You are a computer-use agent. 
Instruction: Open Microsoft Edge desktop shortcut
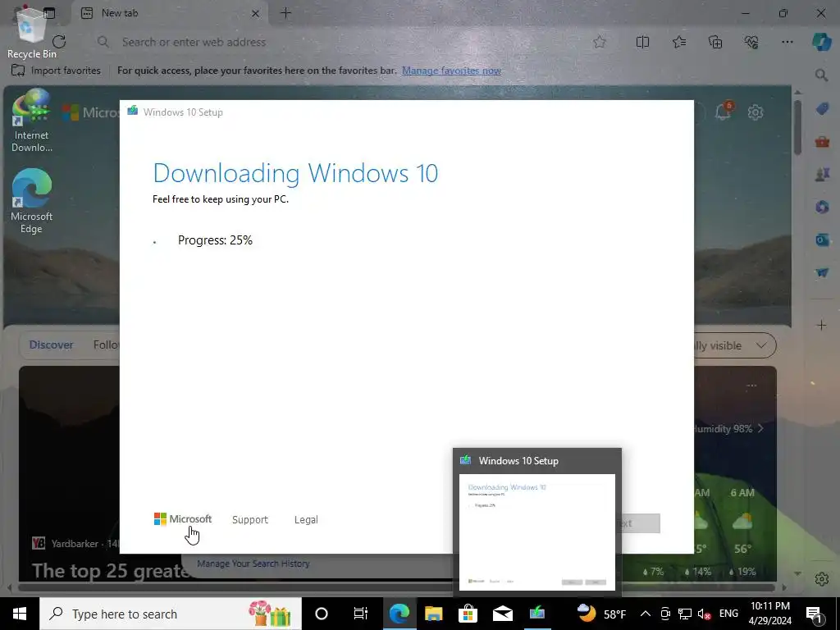31,202
